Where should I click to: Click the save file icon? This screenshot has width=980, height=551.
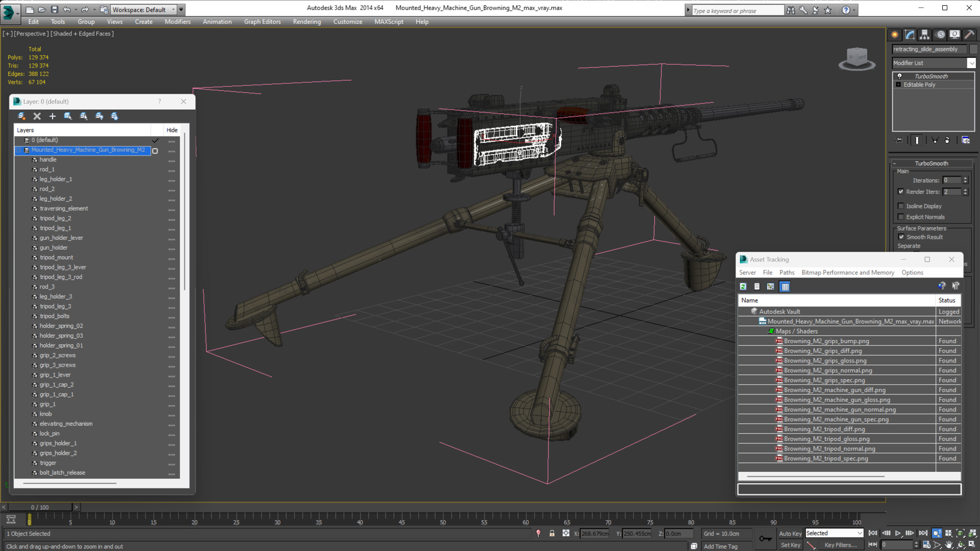click(54, 10)
